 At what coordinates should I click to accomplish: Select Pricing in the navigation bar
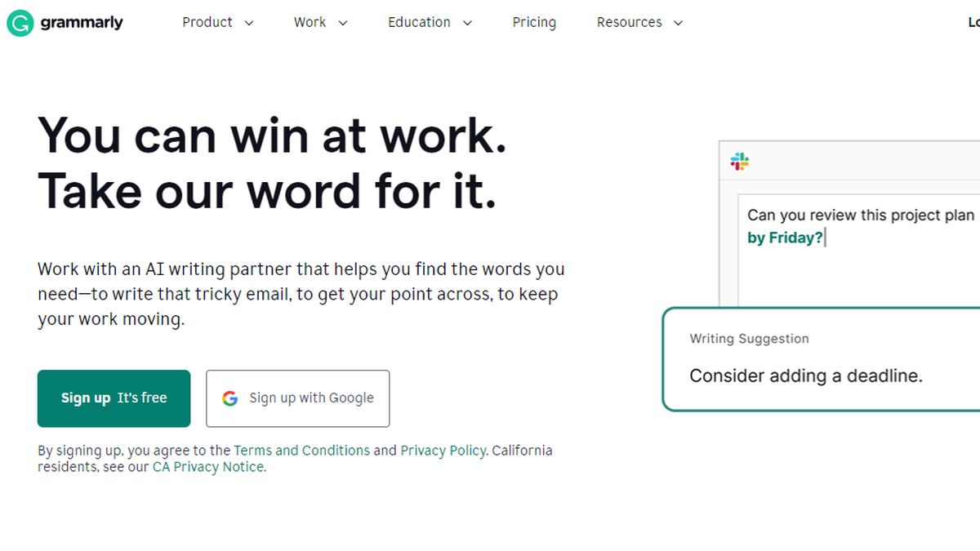534,23
